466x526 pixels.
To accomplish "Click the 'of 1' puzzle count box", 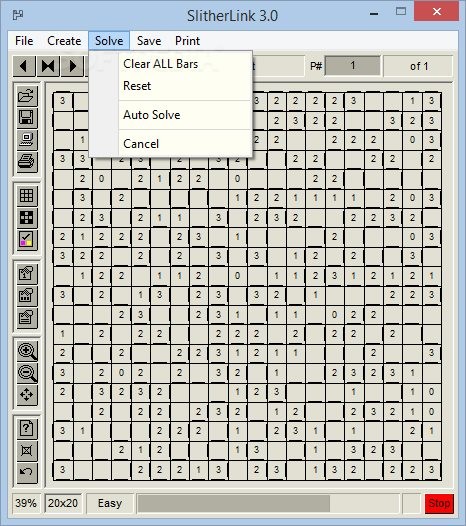I will [x=418, y=66].
